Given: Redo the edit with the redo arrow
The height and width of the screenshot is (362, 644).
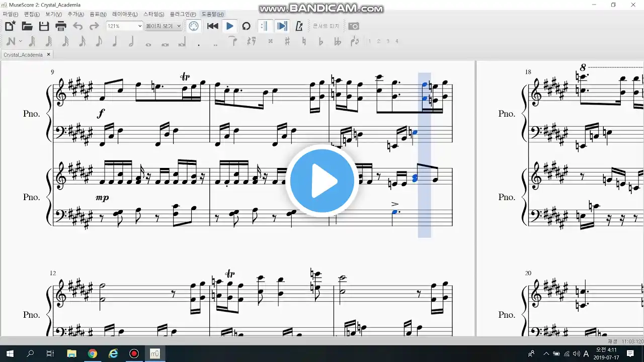Looking at the screenshot, I should (x=94, y=26).
